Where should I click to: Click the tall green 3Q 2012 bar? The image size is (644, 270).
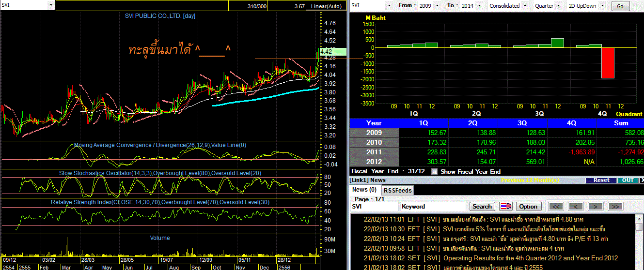click(x=557, y=43)
